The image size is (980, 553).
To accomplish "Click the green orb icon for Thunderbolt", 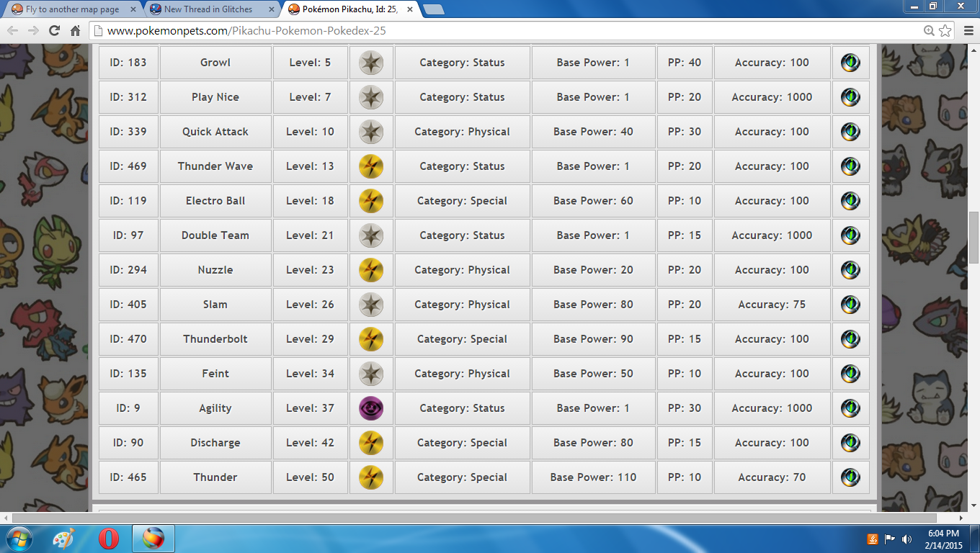I will click(x=850, y=339).
